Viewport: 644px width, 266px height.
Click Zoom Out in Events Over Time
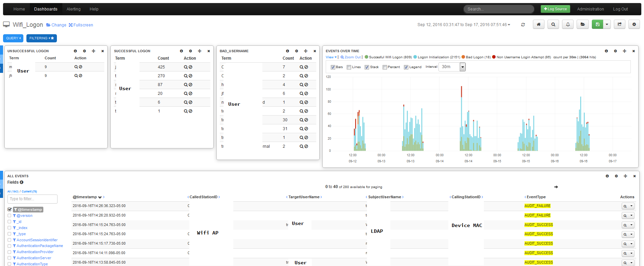coord(351,57)
